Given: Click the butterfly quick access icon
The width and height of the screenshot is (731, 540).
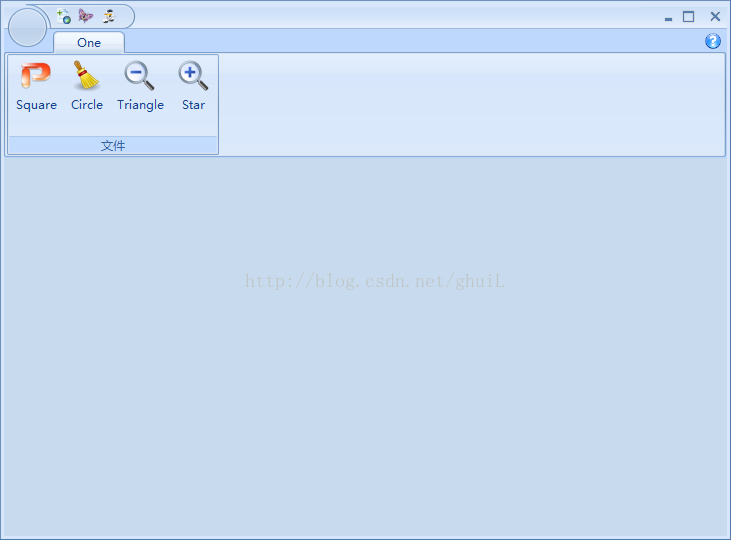Looking at the screenshot, I should pyautogui.click(x=86, y=16).
